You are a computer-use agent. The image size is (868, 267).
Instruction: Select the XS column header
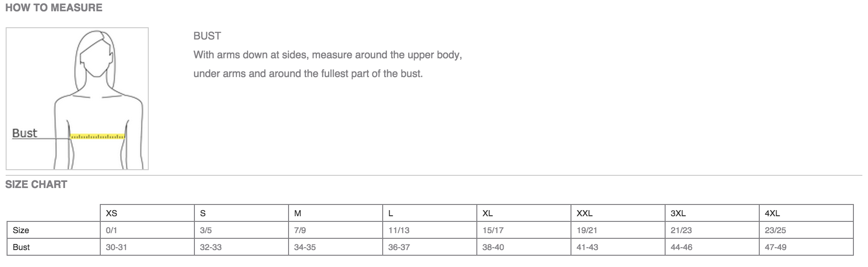coord(112,213)
